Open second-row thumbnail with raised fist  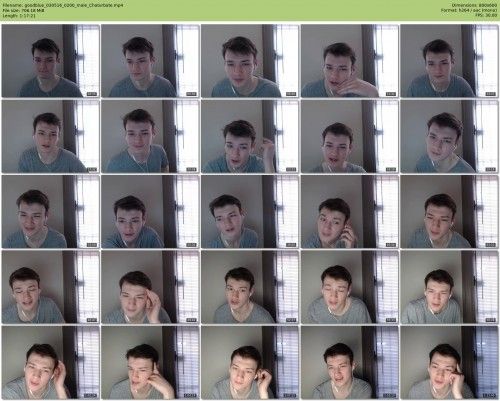[250, 136]
